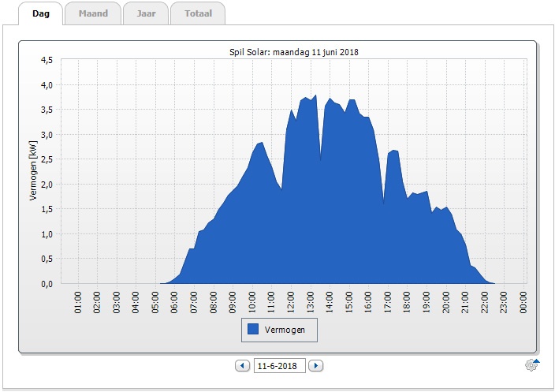Show the Totaal tab
This screenshot has height=392, width=555.
[x=198, y=13]
